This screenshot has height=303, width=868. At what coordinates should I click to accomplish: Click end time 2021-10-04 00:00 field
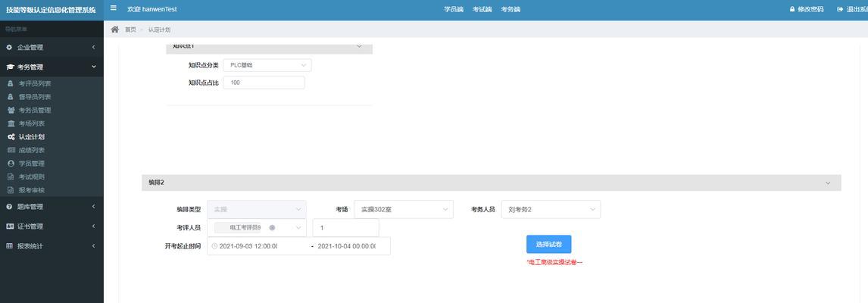(347, 246)
